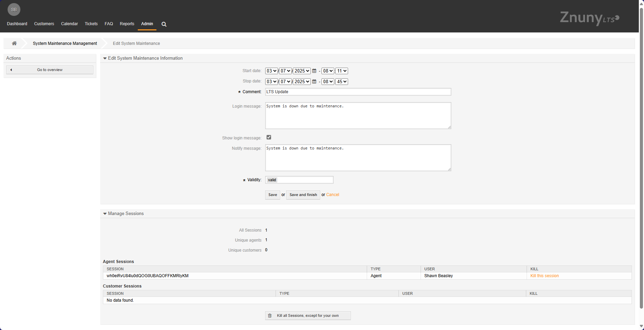Click the Znuny LTS logo
The image size is (644, 330).
(589, 18)
